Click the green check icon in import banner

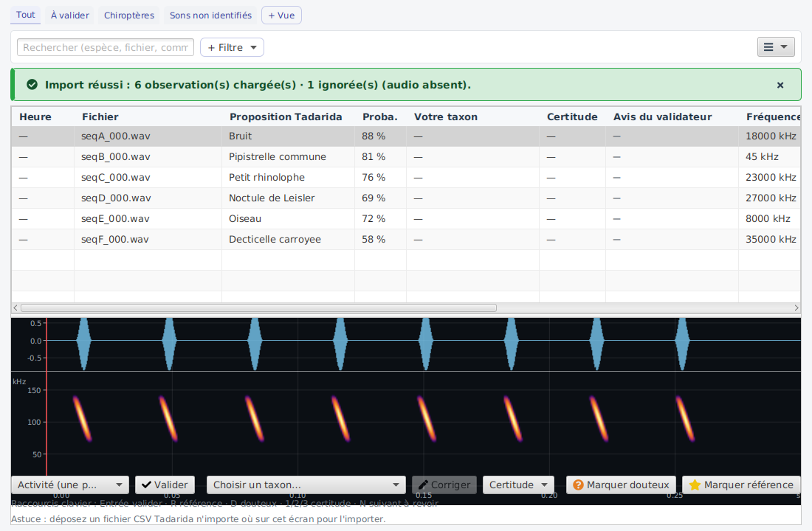[x=32, y=84]
